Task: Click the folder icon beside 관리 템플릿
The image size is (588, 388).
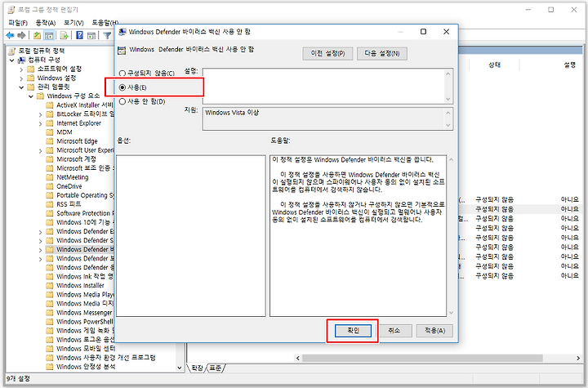Action: pos(31,87)
